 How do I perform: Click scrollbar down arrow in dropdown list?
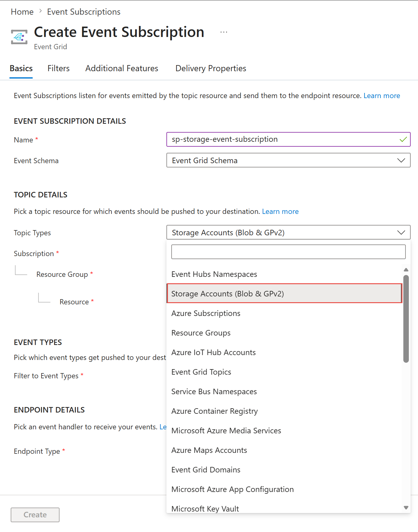click(406, 508)
